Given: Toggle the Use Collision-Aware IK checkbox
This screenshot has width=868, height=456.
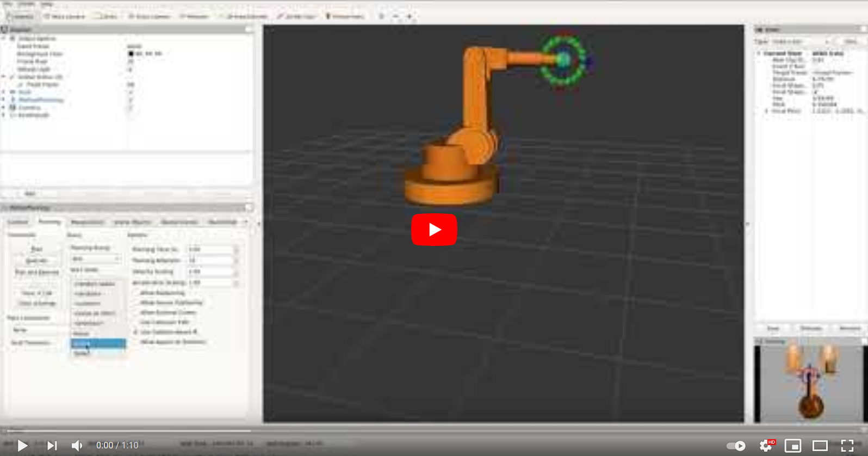Looking at the screenshot, I should coord(136,332).
